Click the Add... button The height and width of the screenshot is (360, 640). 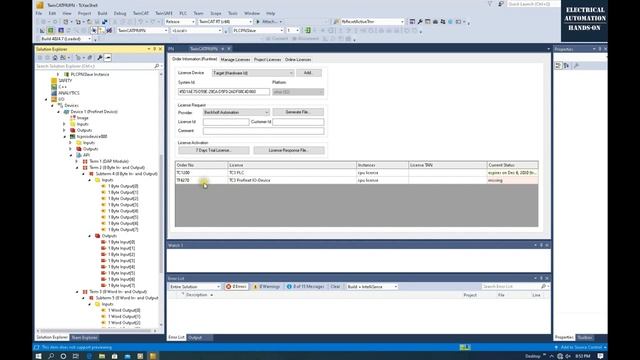tap(309, 73)
